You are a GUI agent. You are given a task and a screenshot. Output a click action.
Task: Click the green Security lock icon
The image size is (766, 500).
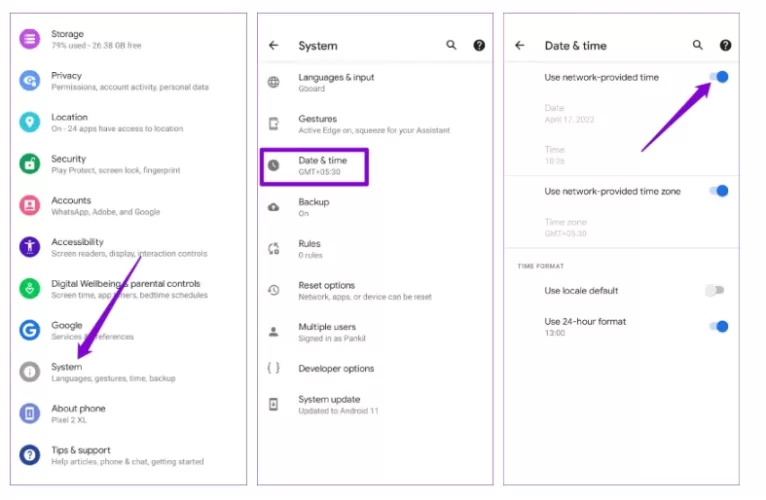coord(30,164)
